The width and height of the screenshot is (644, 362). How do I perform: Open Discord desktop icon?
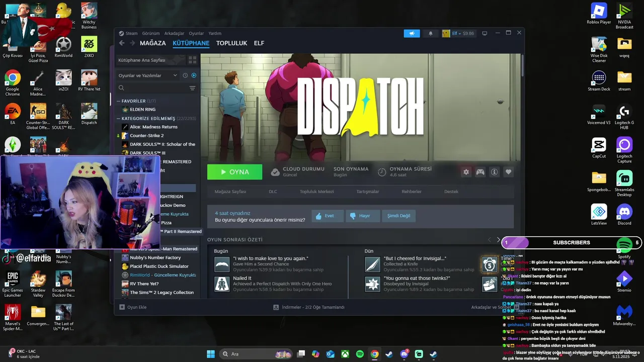point(624,215)
